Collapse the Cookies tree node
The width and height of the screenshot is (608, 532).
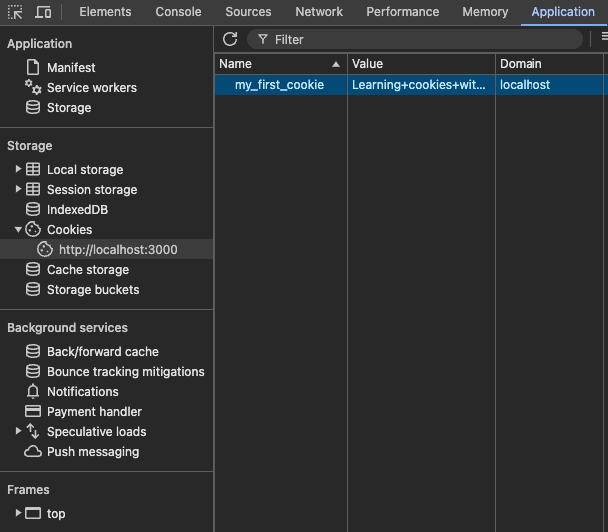click(x=18, y=230)
